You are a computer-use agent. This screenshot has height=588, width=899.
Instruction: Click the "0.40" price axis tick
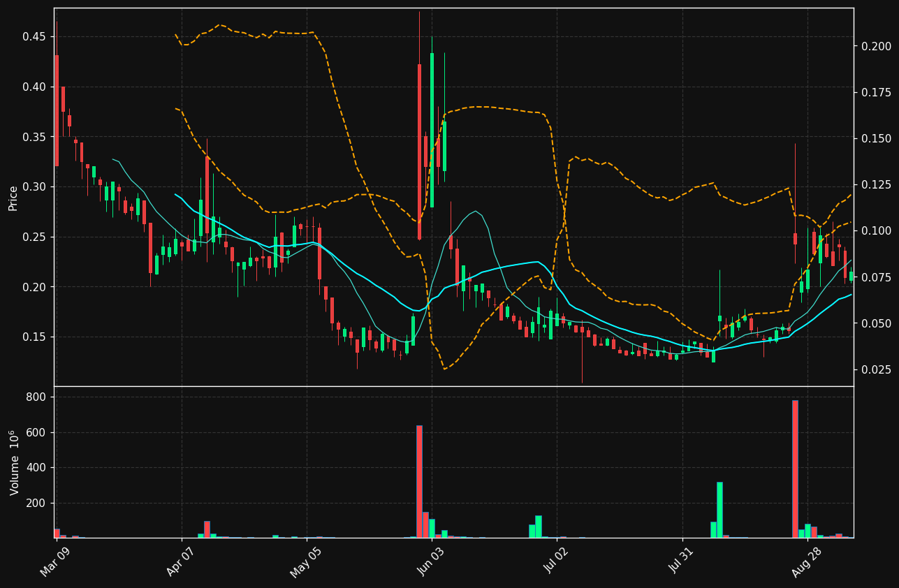tap(35, 87)
